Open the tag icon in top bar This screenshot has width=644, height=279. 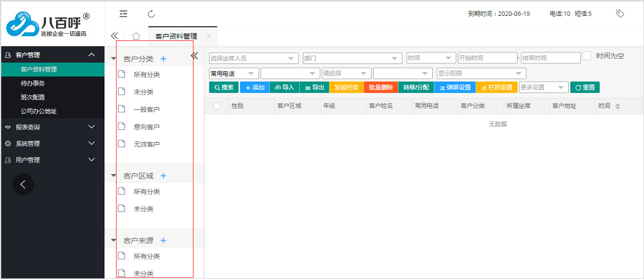click(620, 13)
